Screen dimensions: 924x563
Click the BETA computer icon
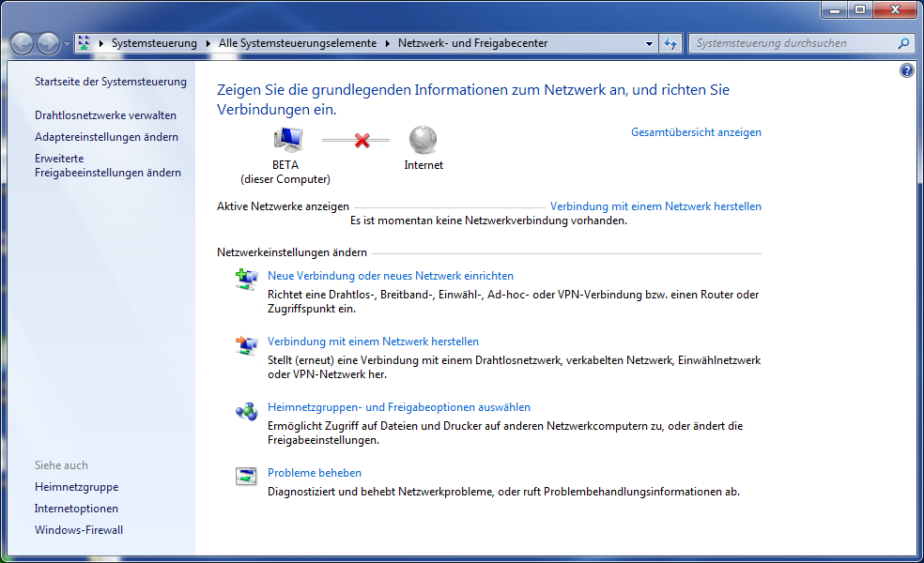286,140
